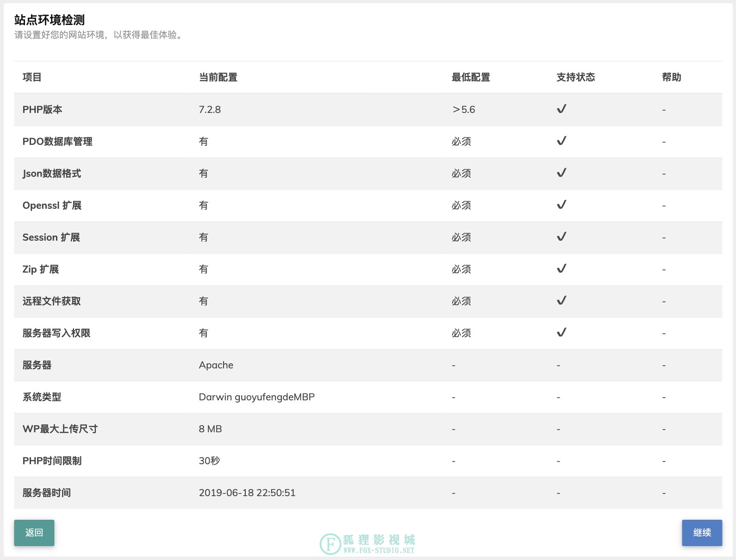Select the >5.6 minimum version value

click(464, 110)
